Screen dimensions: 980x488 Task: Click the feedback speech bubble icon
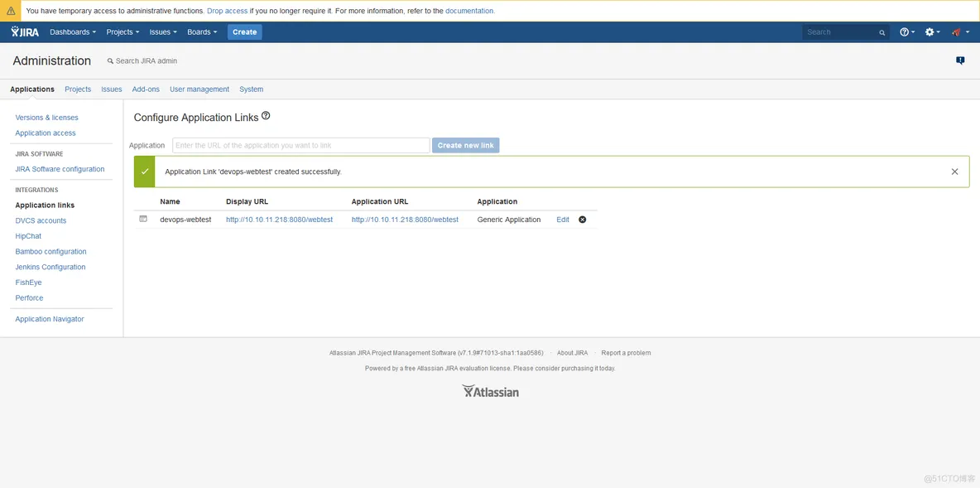(x=960, y=60)
